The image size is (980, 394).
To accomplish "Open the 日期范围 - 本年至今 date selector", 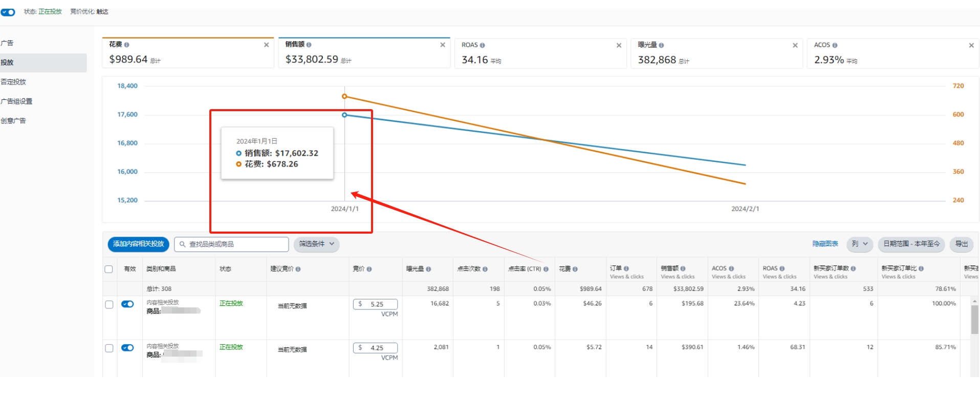I will point(911,244).
